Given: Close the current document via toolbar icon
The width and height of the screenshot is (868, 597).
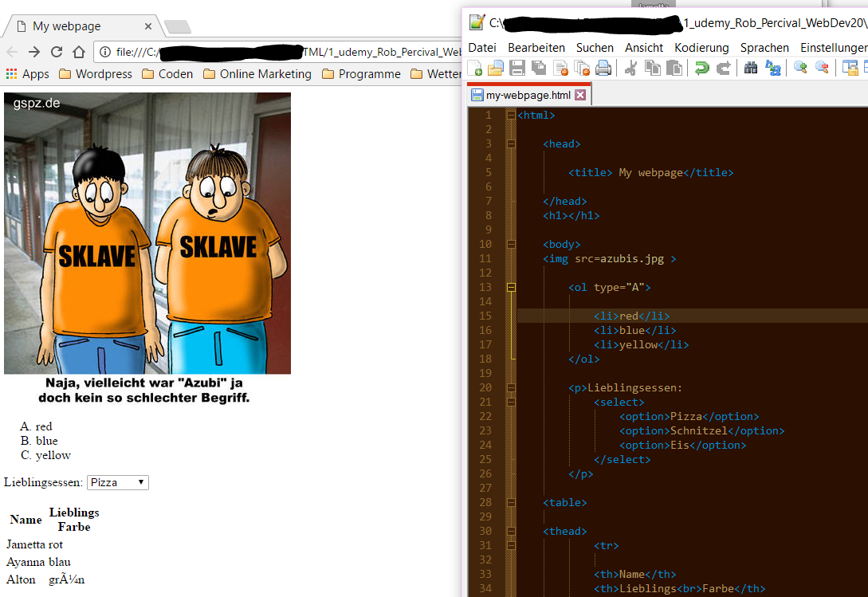Looking at the screenshot, I should (x=560, y=68).
